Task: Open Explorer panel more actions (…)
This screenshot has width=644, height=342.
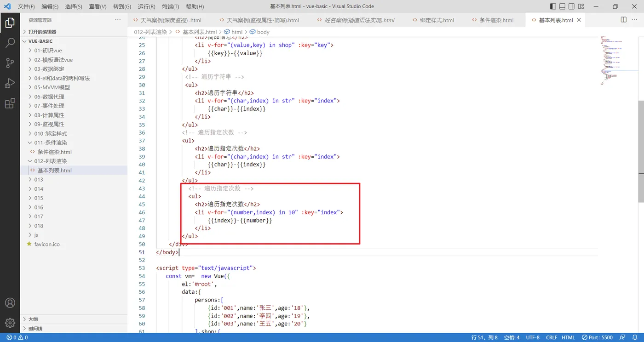Action: (118, 20)
